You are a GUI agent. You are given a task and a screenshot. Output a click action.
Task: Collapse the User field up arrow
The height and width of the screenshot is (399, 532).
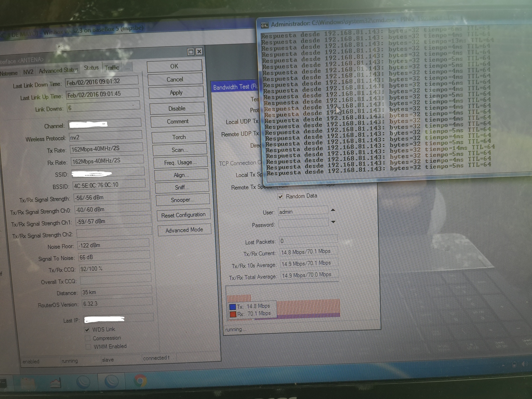[333, 210]
